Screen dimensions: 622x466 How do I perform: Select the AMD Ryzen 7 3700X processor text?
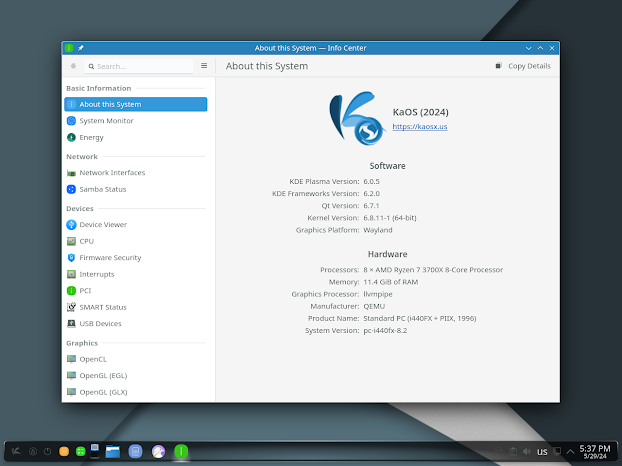[x=433, y=270]
